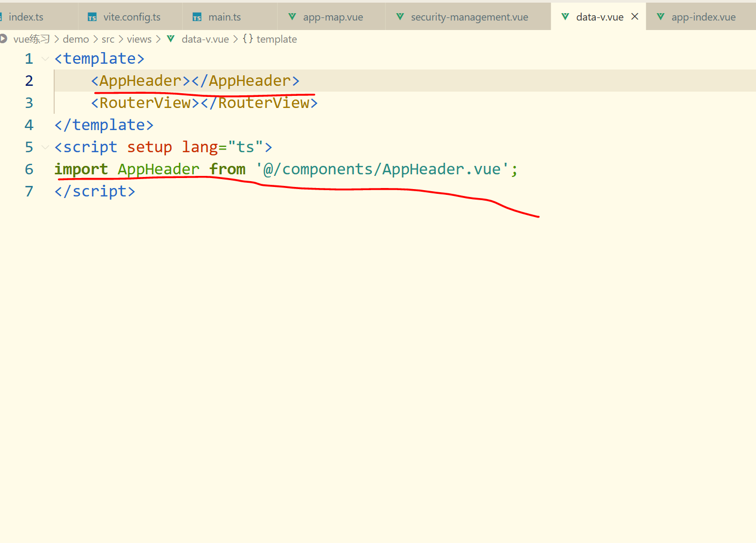Click the TypeScript icon on main.ts tab

[x=197, y=17]
